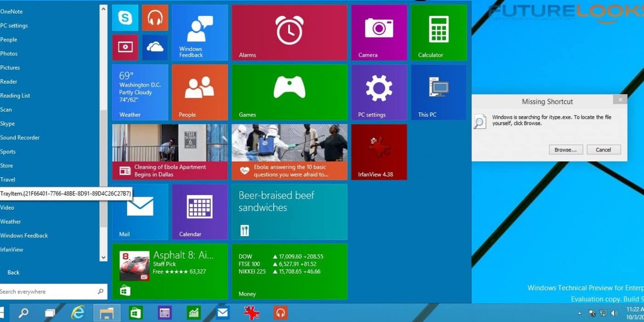Open the Skype tile
Viewport: 644px width, 322px height.
[x=125, y=18]
